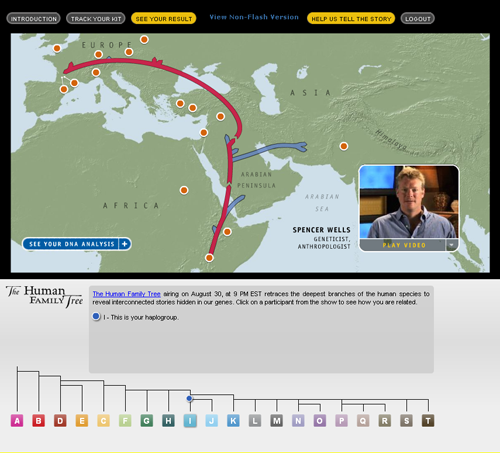Click the orange marker in India
500x453 pixels.
[x=344, y=146]
